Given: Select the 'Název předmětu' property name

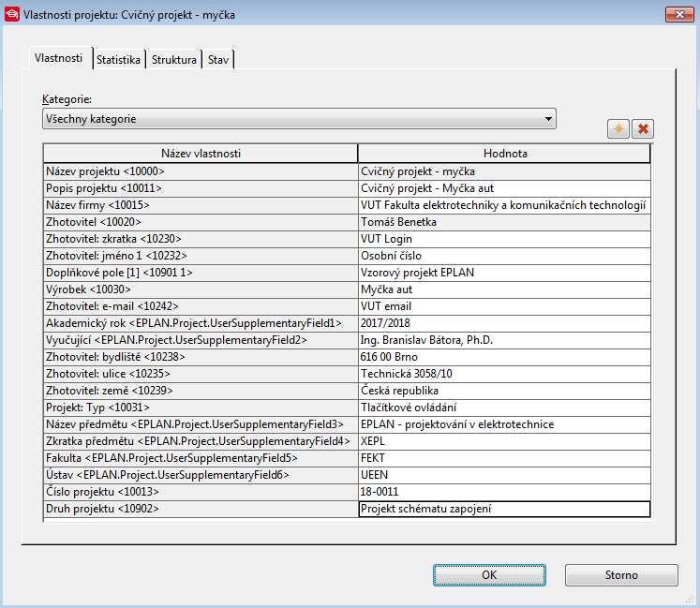Looking at the screenshot, I should tap(201, 424).
